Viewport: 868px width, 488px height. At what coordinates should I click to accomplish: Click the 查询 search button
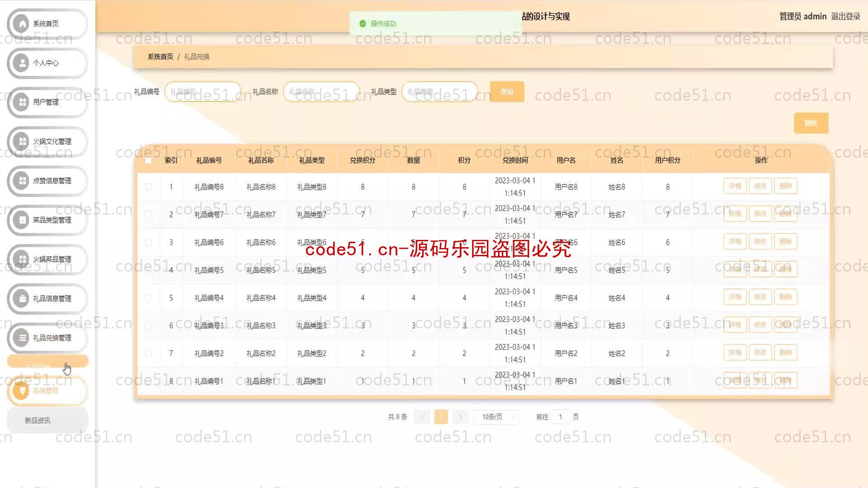507,92
